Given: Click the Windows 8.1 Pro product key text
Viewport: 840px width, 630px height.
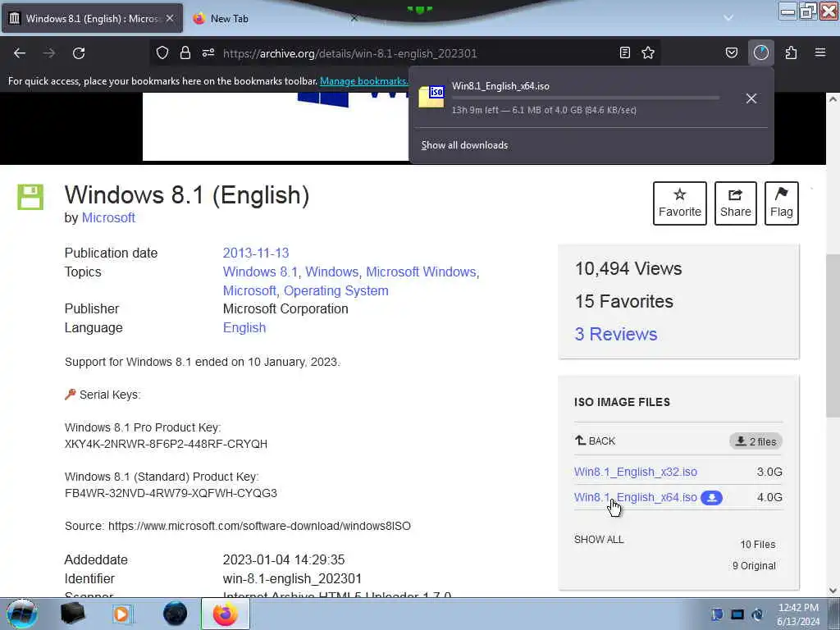Looking at the screenshot, I should 166,444.
